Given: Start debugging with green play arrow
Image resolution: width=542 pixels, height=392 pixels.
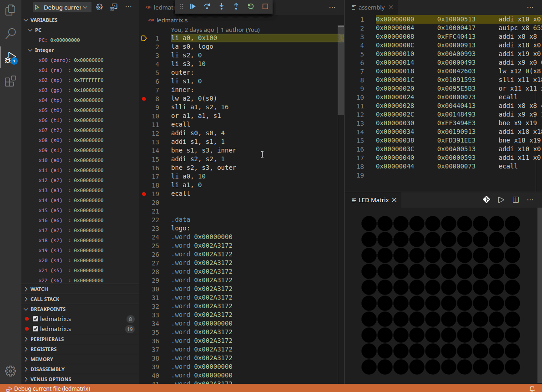Looking at the screenshot, I should (x=37, y=7).
